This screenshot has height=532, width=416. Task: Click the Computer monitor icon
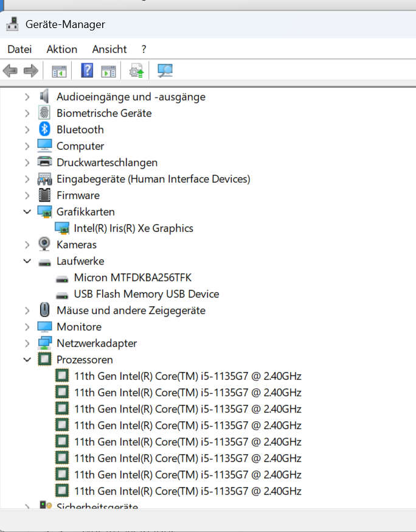tap(44, 146)
